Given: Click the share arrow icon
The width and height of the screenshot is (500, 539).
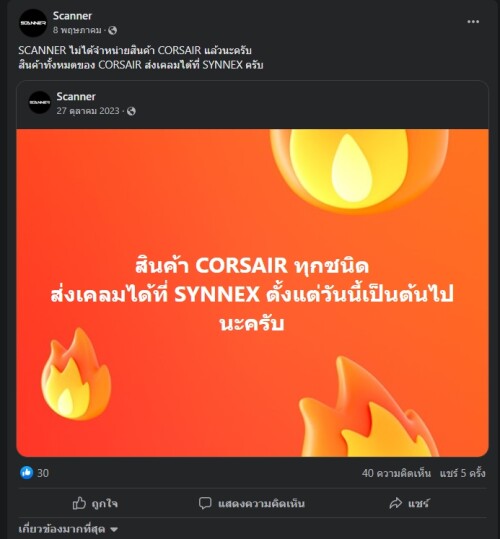Looking at the screenshot, I should [x=396, y=503].
